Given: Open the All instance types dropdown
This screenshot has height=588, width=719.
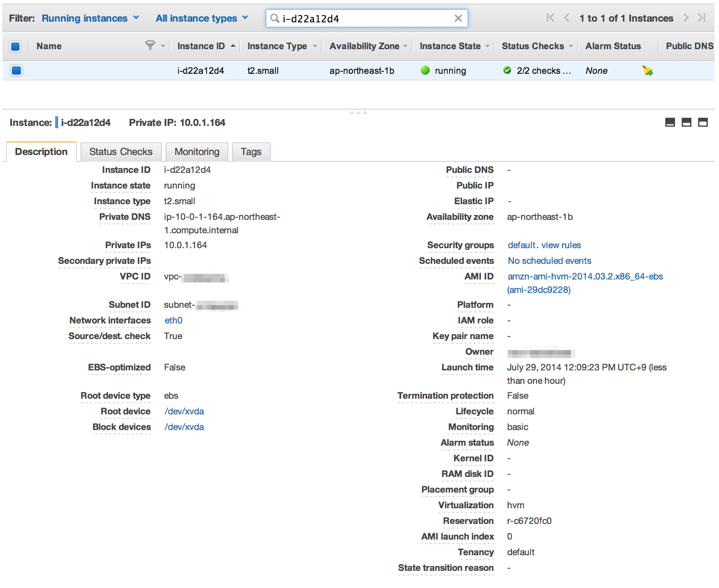Looking at the screenshot, I should 202,18.
